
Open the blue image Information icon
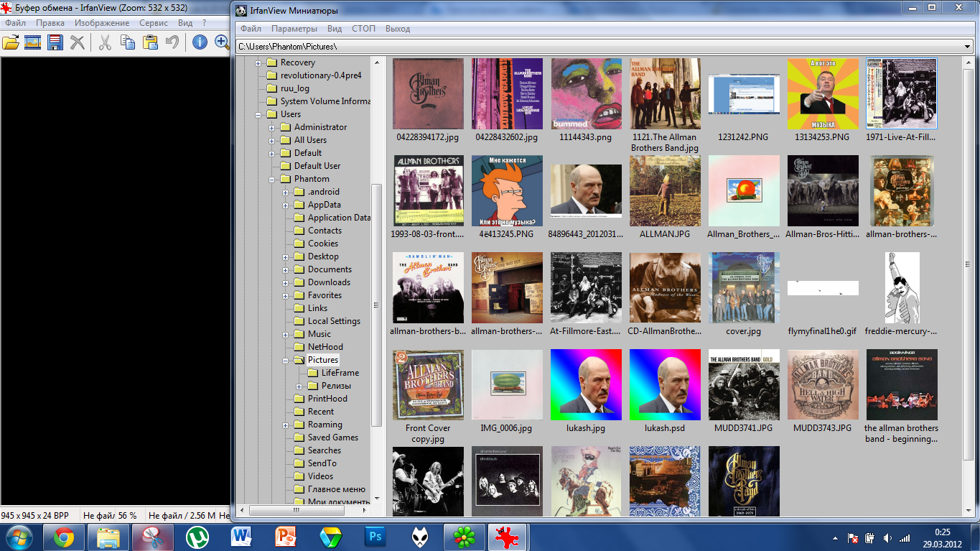200,42
